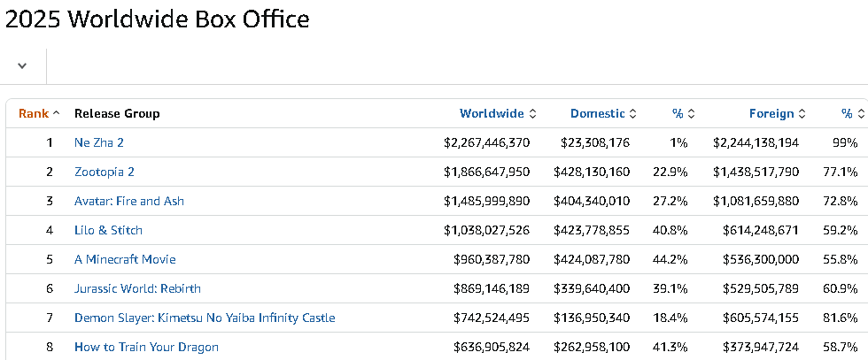This screenshot has width=868, height=360.
Task: Open Demon Slayer Infinity Castle link
Action: tap(205, 318)
